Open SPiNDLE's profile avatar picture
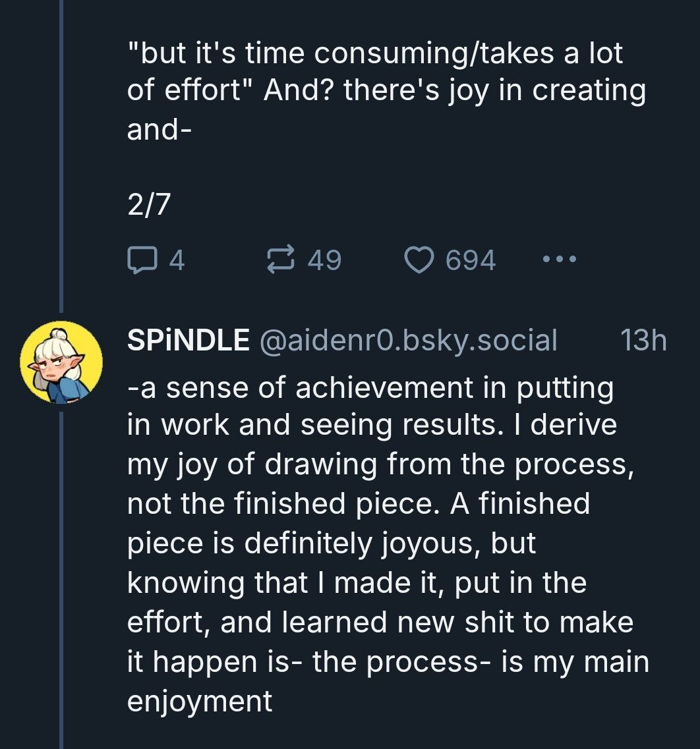700x749 pixels. [x=61, y=362]
